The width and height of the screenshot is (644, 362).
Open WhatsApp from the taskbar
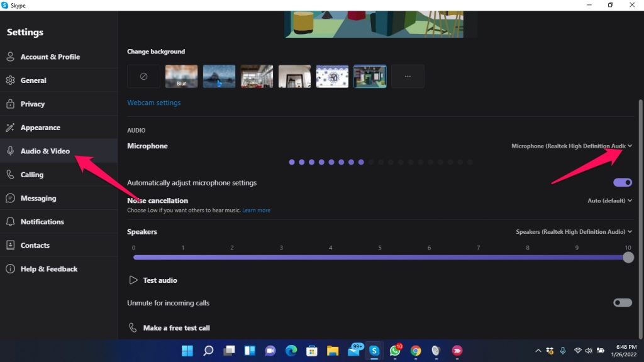tap(395, 351)
